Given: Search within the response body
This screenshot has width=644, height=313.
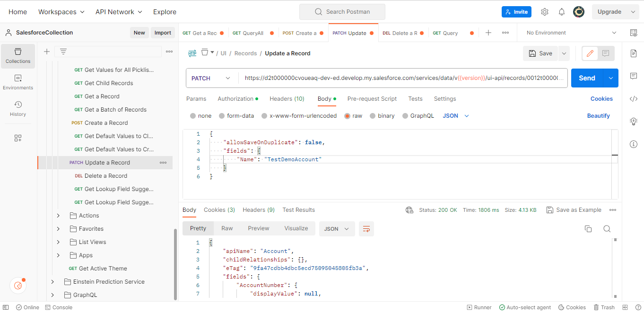Looking at the screenshot, I should click(x=607, y=229).
